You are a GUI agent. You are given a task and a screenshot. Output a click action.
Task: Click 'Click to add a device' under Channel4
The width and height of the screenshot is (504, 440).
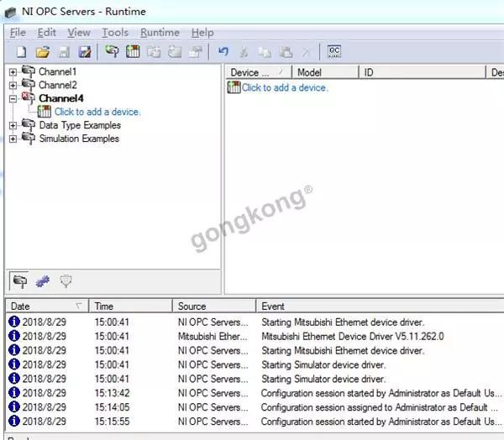click(97, 112)
